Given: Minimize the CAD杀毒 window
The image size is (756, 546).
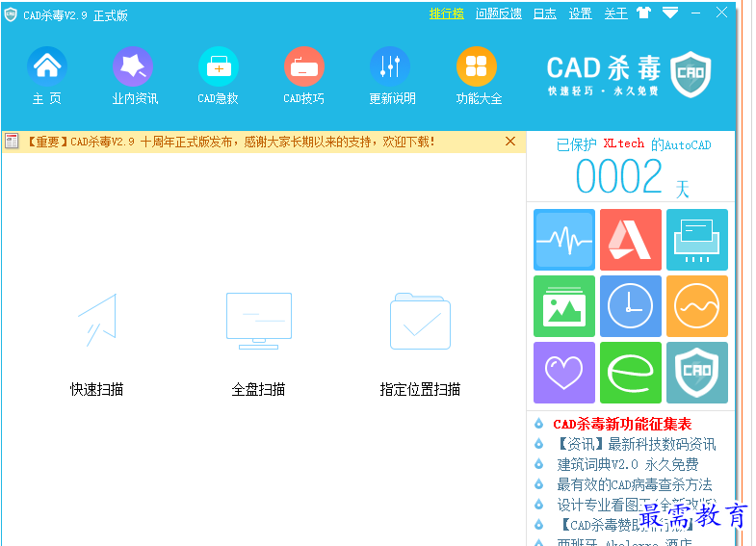Looking at the screenshot, I should 695,13.
